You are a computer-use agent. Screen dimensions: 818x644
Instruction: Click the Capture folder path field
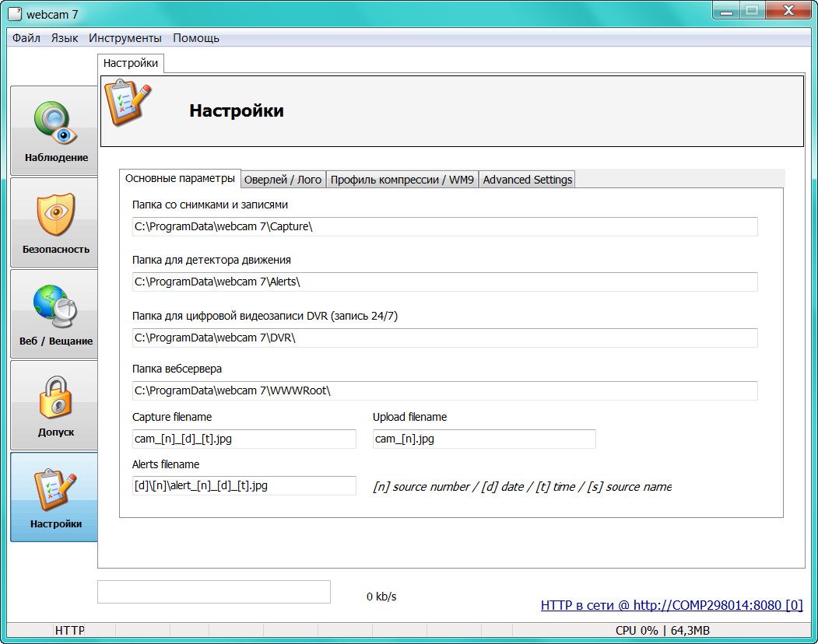(x=444, y=226)
